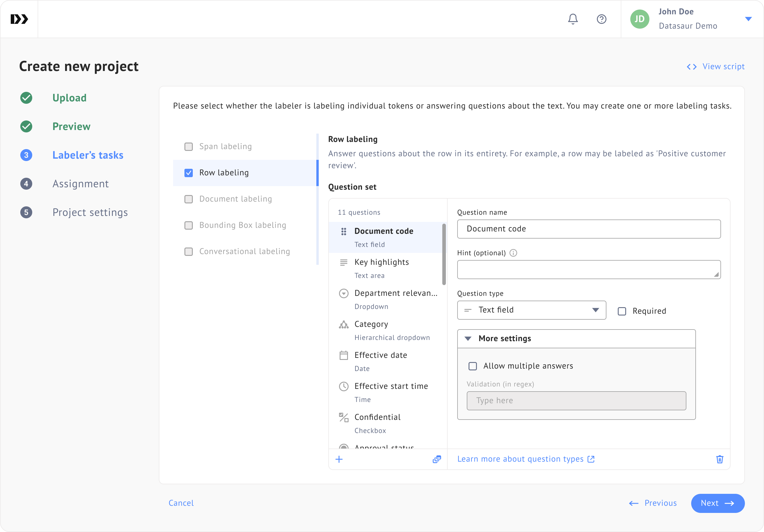Click the duplicate question icon

pyautogui.click(x=437, y=459)
